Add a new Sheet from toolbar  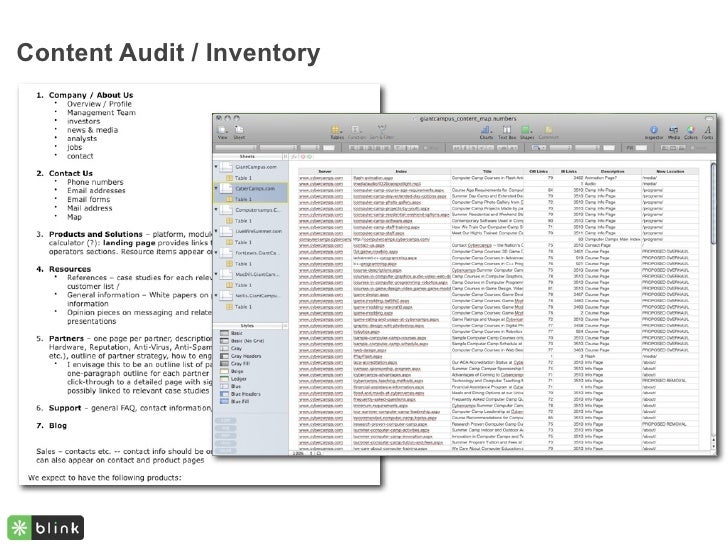239,132
